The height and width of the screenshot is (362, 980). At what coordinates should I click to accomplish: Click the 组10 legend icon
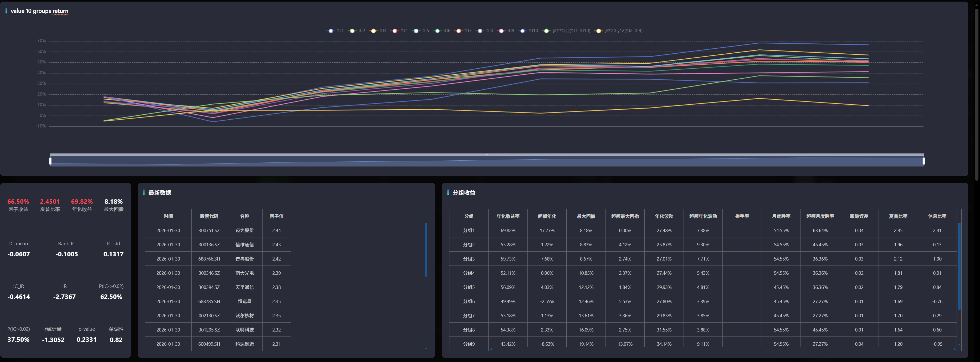(x=522, y=31)
